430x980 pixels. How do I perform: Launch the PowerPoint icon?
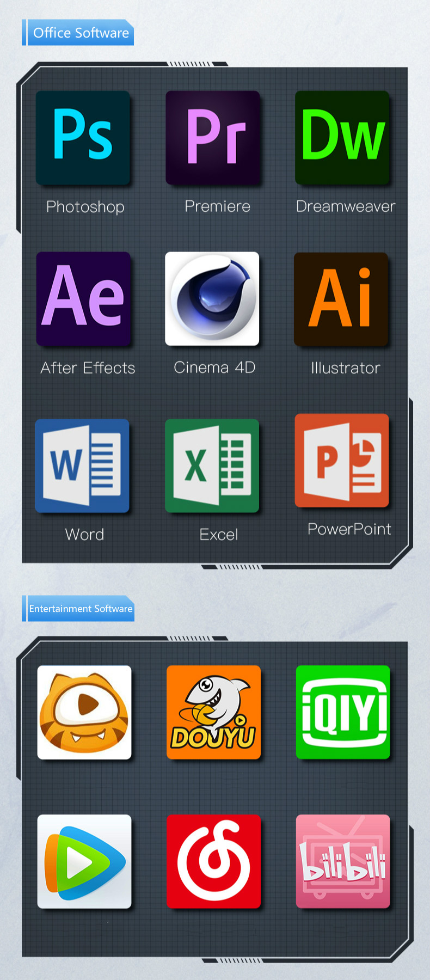pyautogui.click(x=342, y=461)
